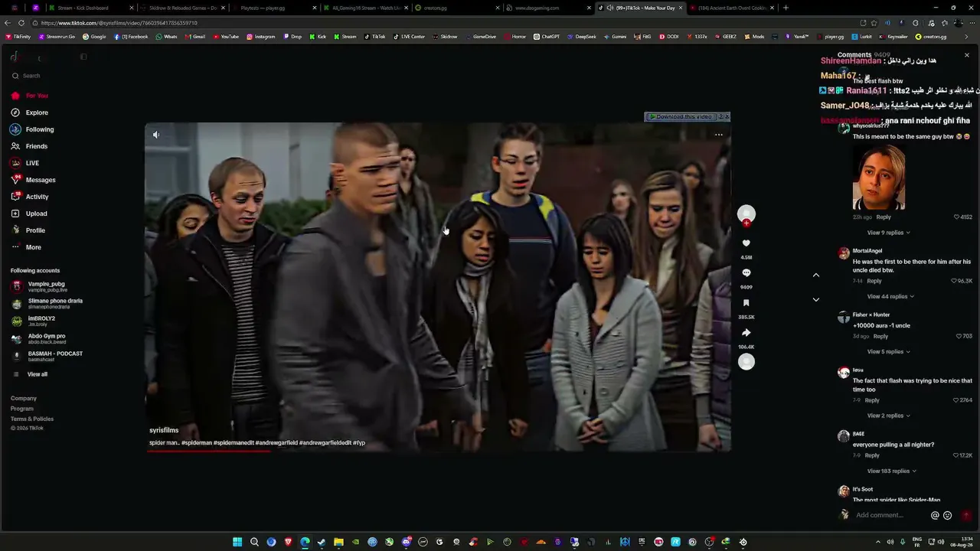Like the '+10000 aura' comment
The image size is (980, 551).
pyautogui.click(x=959, y=336)
